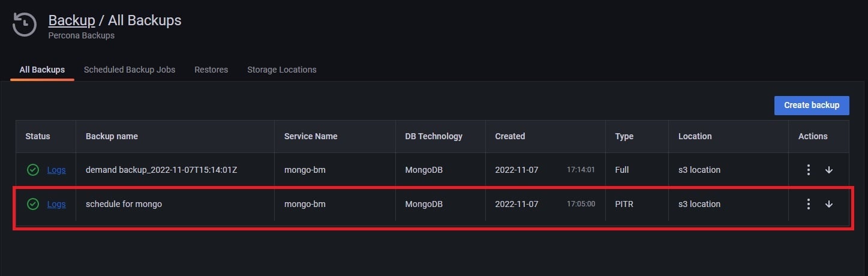Click the Status column header

[38, 136]
